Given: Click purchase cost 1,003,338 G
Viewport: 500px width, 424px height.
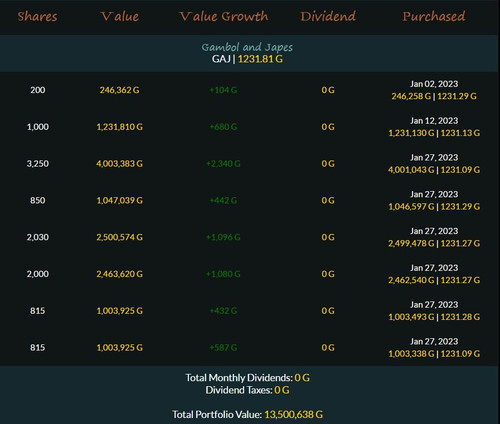Looking at the screenshot, I should (411, 354).
